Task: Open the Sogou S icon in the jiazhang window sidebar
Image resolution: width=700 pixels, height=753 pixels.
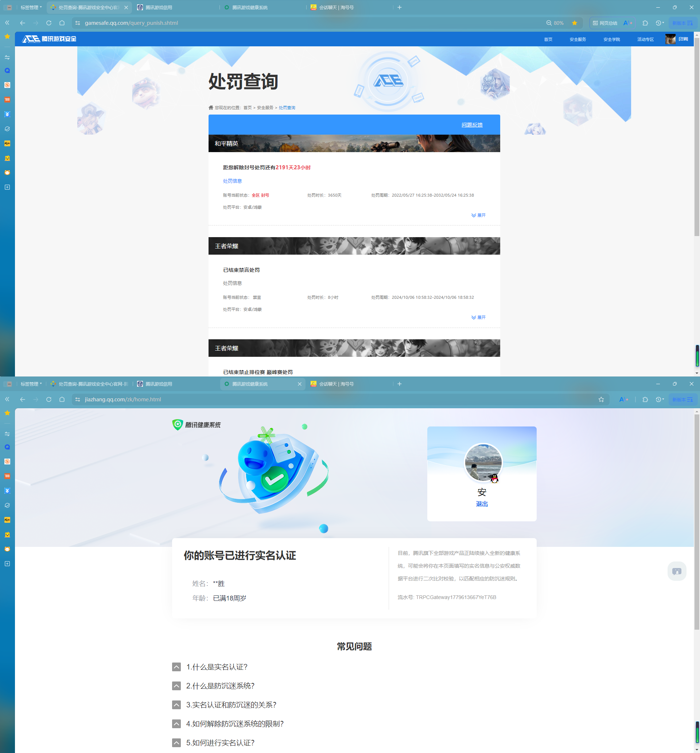Action: pos(7,462)
